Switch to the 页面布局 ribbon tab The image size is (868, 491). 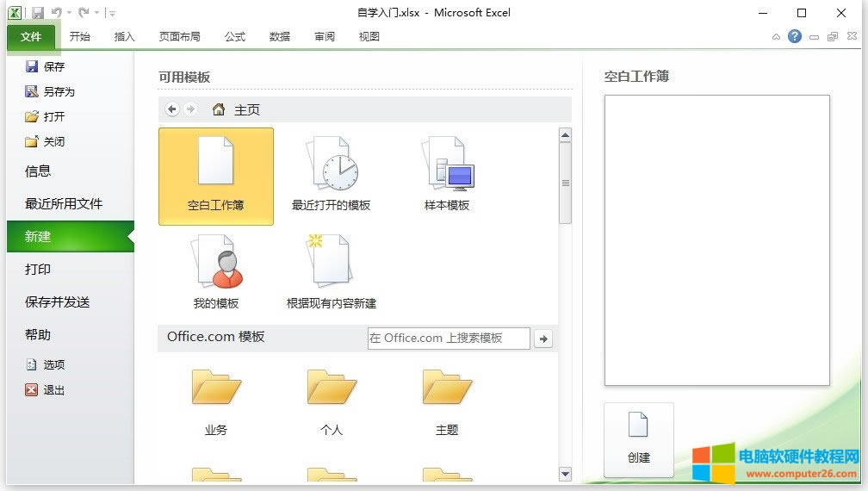pos(179,36)
